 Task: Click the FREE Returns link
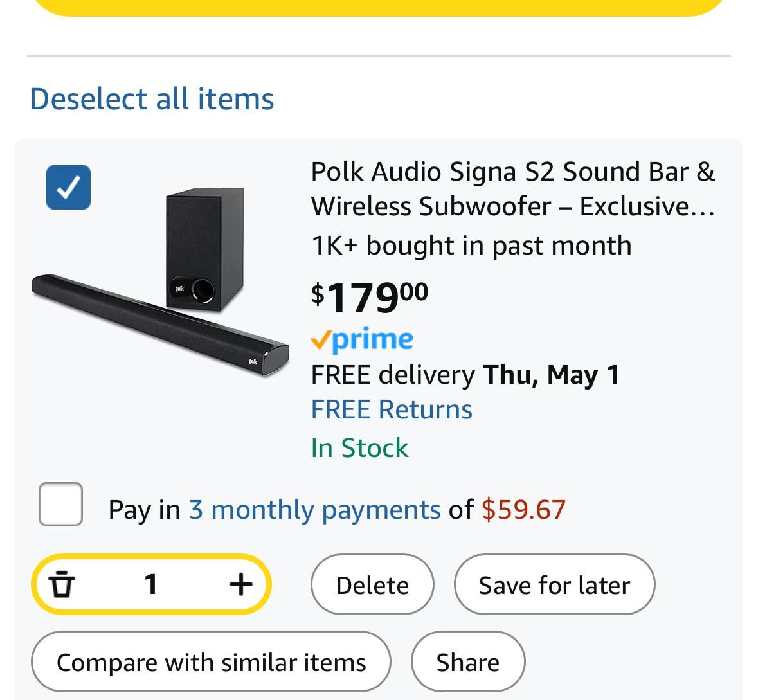(x=392, y=409)
